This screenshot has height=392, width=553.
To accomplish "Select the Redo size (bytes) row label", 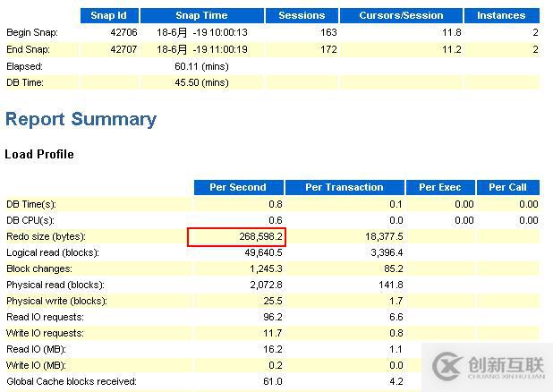I will 46,236.
